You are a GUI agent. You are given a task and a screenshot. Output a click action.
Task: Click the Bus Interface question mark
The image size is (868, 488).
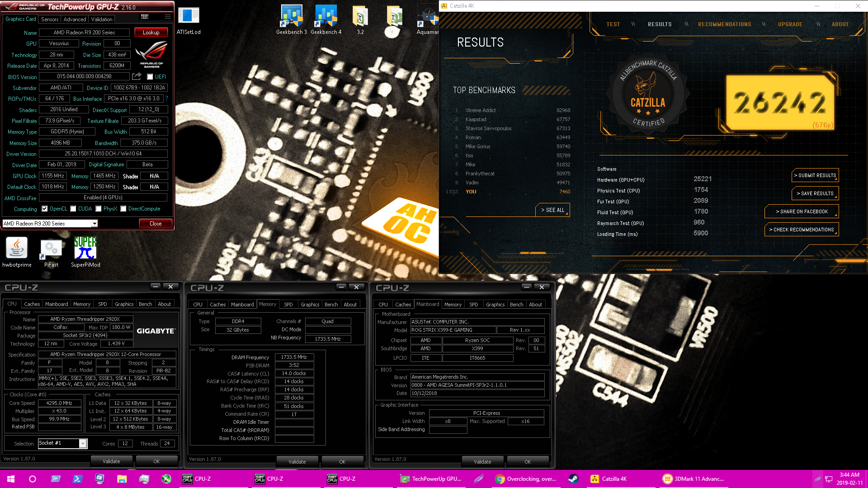coord(166,99)
